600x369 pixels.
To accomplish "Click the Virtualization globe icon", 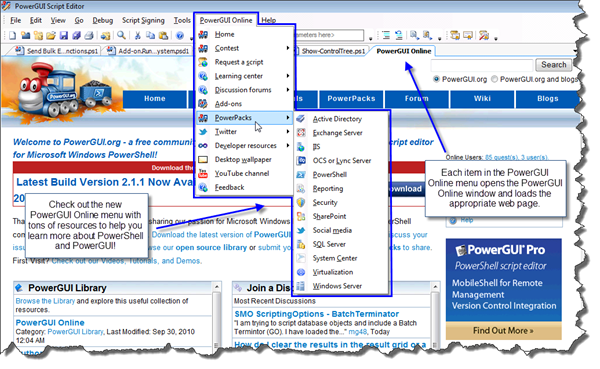I will coord(301,272).
